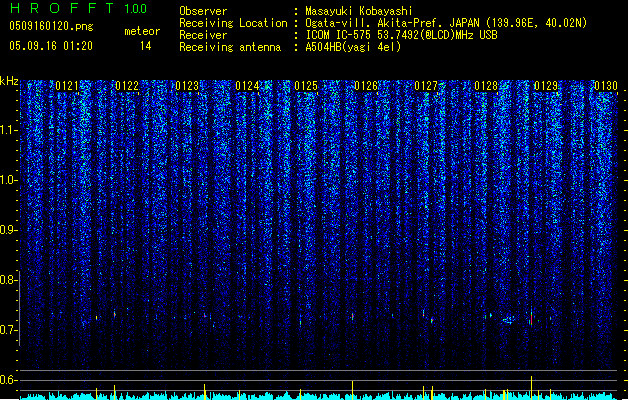This screenshot has height=400, width=629.
Task: Click the tallest yellow power spike near 0129
Action: [532, 388]
